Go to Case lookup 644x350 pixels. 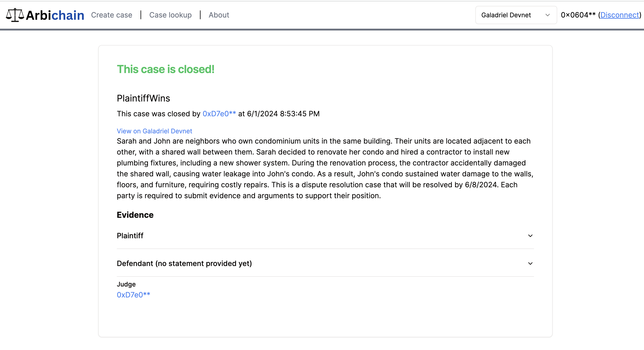(x=170, y=15)
